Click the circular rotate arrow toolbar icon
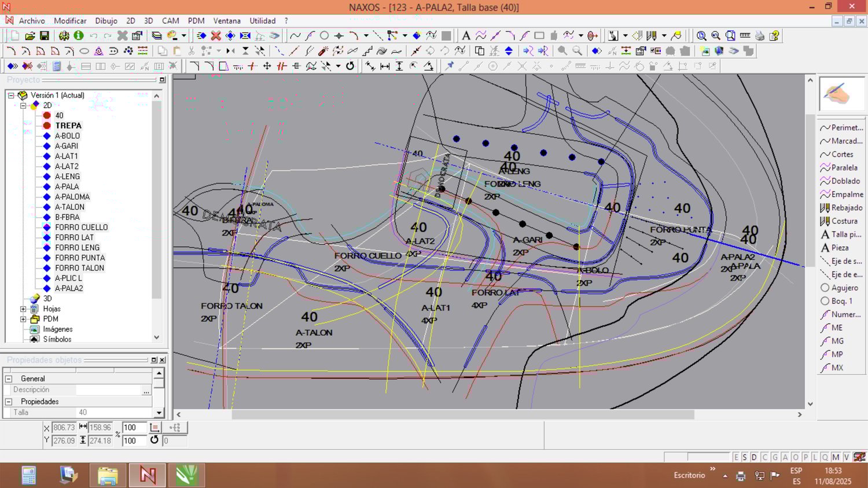 click(350, 66)
